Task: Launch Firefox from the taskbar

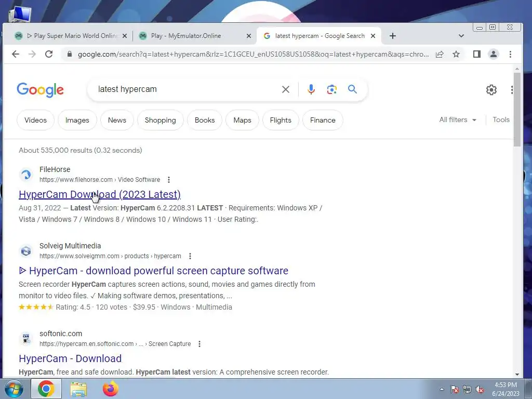Action: click(x=111, y=389)
